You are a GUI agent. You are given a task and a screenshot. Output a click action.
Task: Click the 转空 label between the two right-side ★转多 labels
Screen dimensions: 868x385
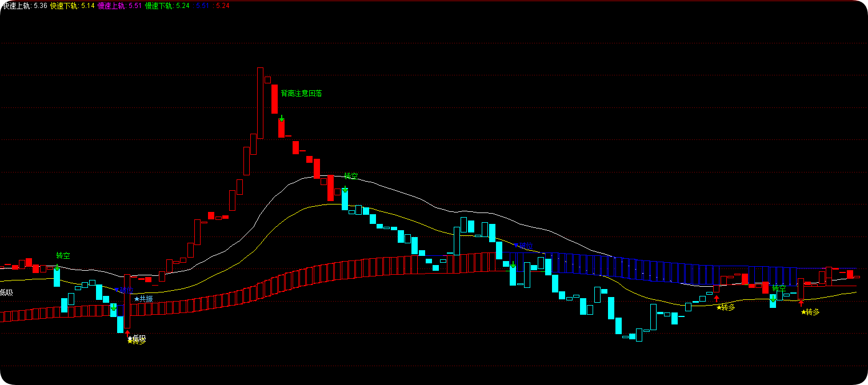pyautogui.click(x=779, y=287)
